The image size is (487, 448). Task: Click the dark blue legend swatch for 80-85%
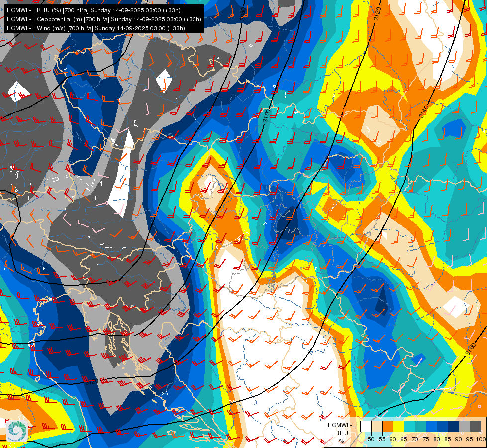[x=442, y=426]
